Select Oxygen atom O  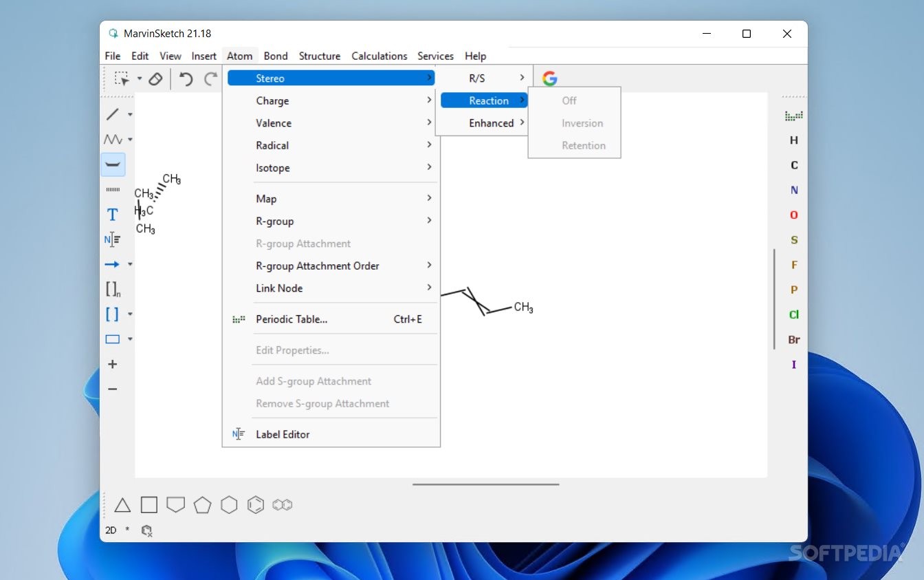click(x=794, y=215)
